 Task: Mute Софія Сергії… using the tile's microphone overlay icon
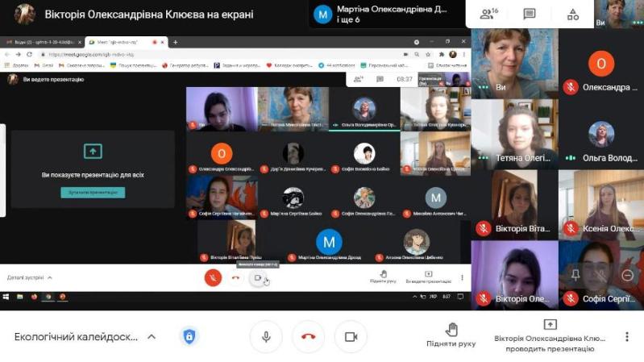pos(601,275)
